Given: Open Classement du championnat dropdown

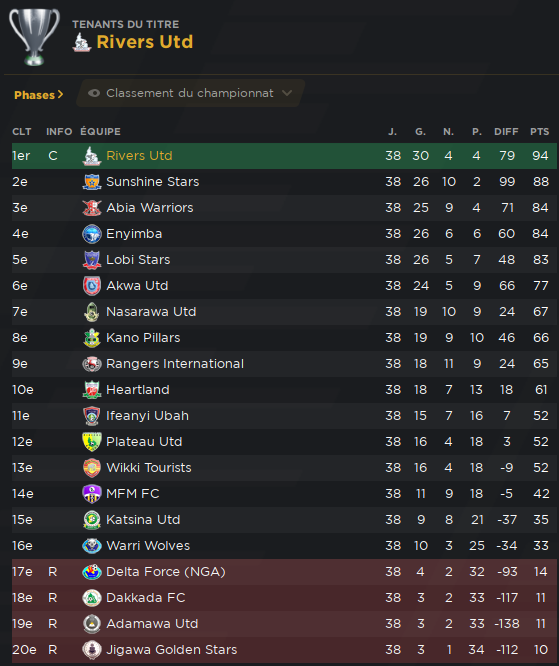Looking at the screenshot, I should [190, 93].
